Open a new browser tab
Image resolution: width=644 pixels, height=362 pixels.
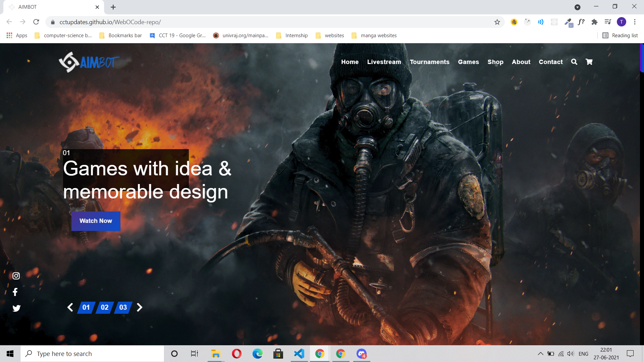[x=113, y=7]
